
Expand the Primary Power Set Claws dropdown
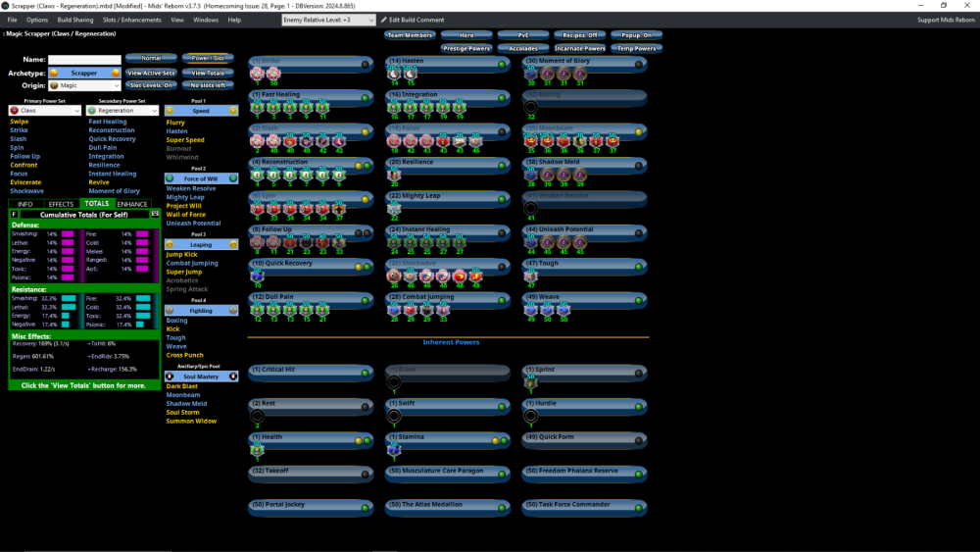point(44,111)
